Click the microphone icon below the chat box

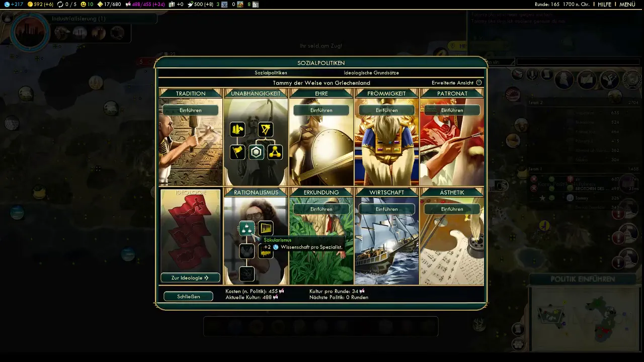pyautogui.click(x=532, y=74)
